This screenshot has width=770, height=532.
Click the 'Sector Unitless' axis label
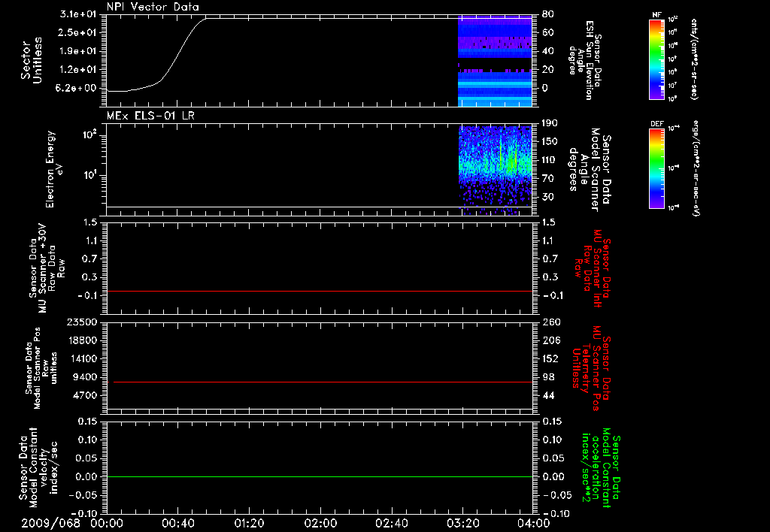32,61
